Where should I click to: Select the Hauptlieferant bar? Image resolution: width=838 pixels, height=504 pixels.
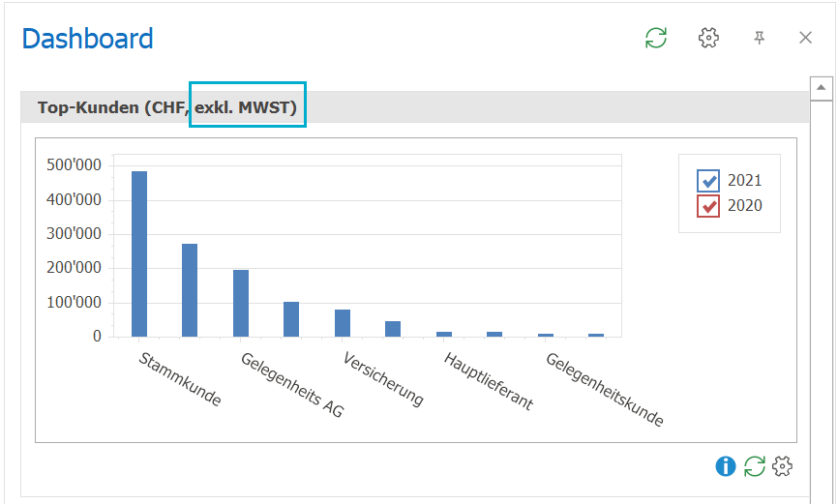click(x=444, y=334)
